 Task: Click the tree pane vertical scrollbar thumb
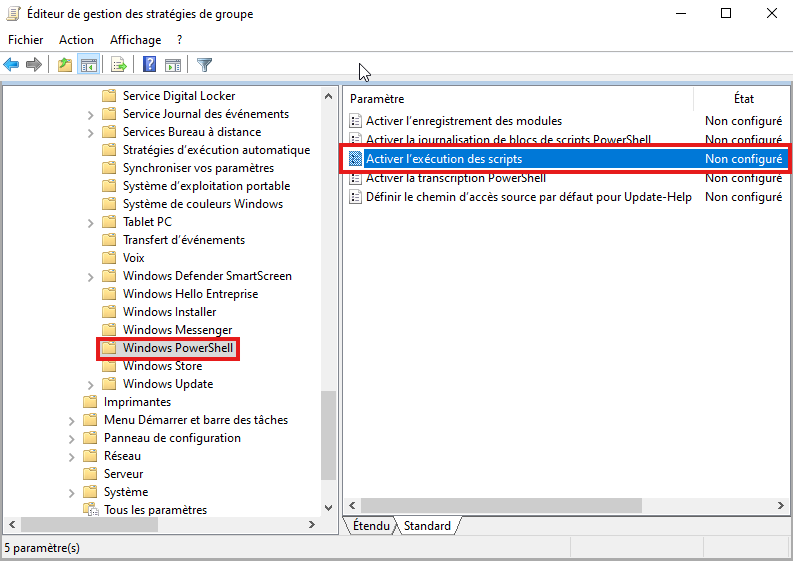pyautogui.click(x=328, y=435)
